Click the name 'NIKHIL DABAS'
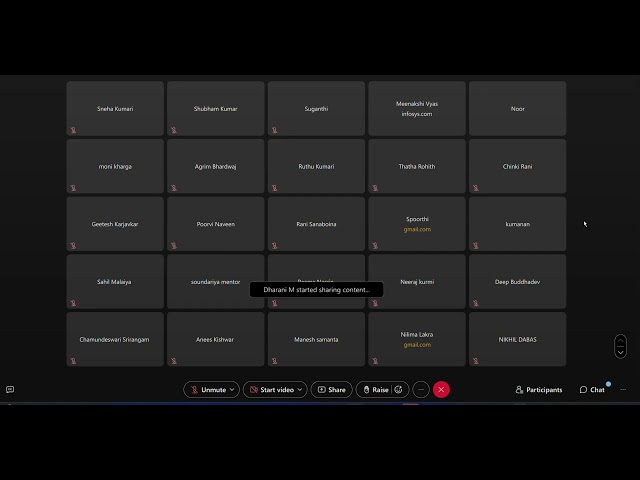Image resolution: width=640 pixels, height=480 pixels. 518,340
